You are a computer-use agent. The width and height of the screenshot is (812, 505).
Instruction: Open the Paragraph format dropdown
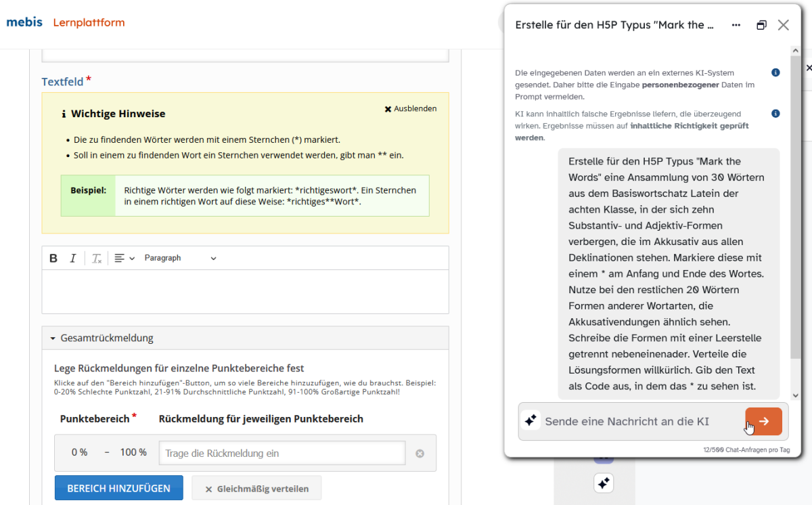[180, 258]
